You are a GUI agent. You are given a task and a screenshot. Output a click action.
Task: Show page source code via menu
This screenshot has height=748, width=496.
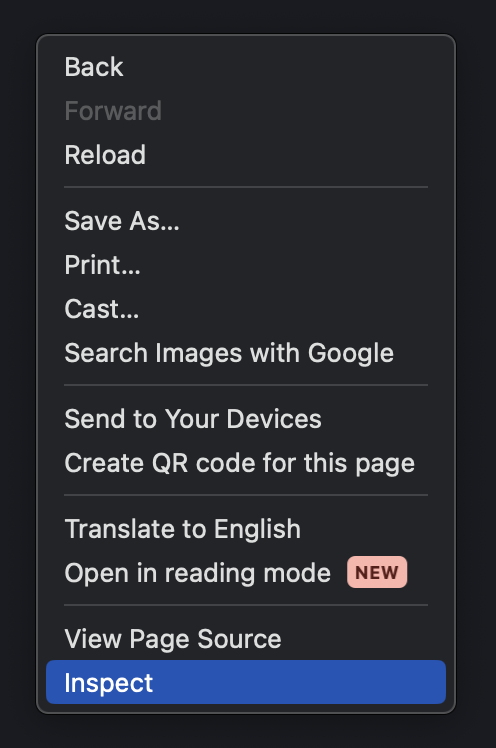point(246,639)
